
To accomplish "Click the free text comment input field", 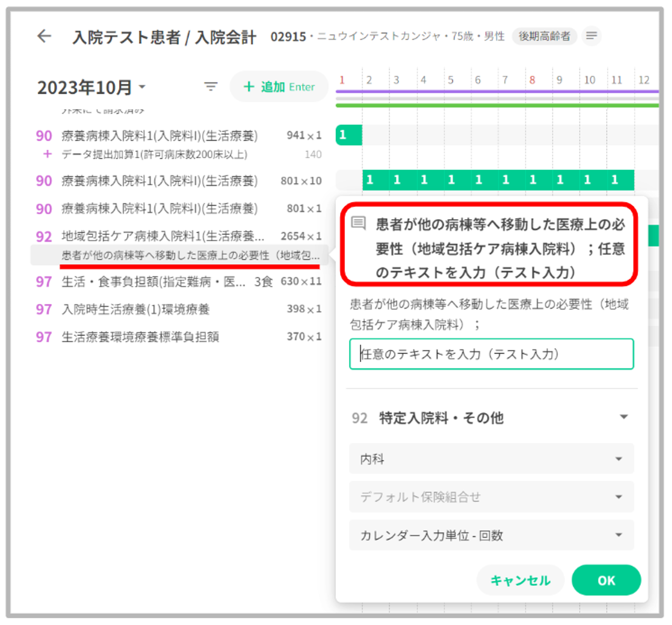I will (491, 354).
